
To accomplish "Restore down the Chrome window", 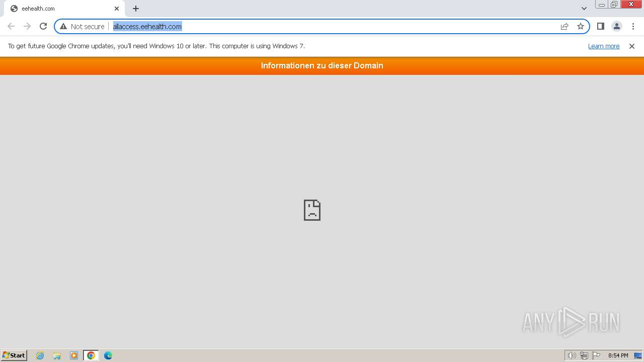I will [614, 5].
